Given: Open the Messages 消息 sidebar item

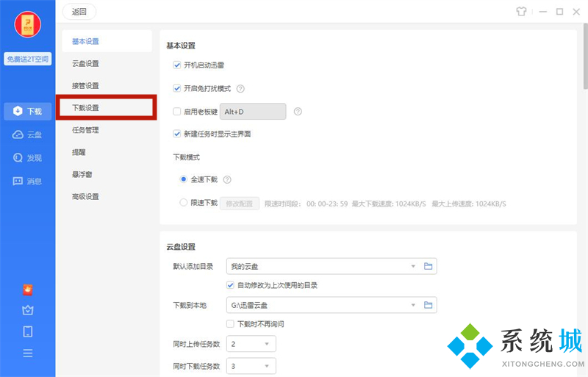Looking at the screenshot, I should pos(27,182).
